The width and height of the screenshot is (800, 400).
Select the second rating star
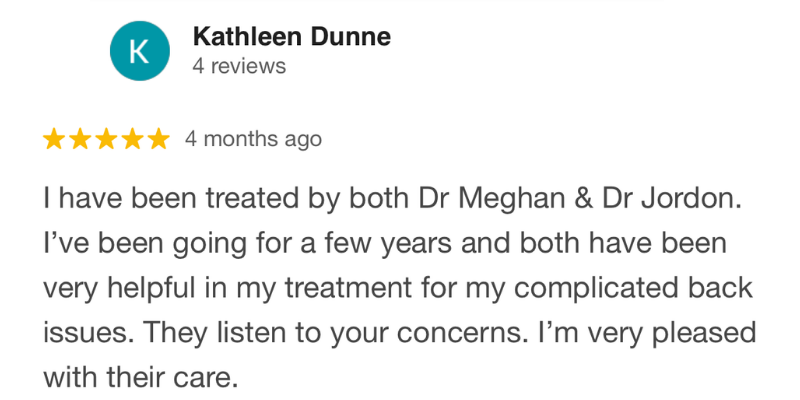(80, 140)
